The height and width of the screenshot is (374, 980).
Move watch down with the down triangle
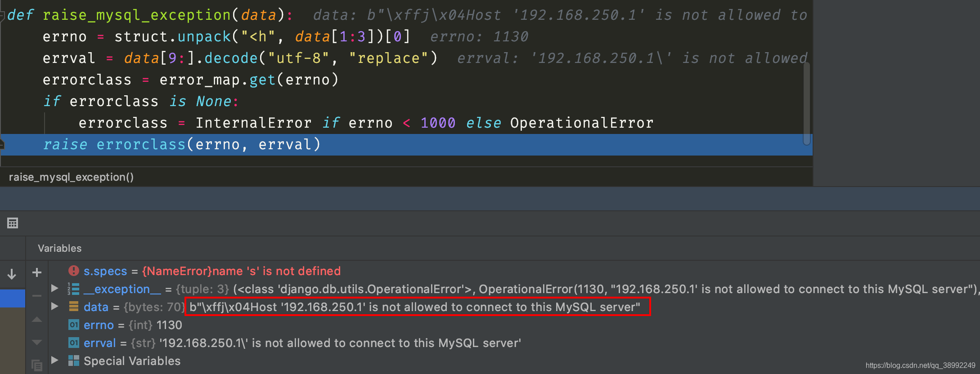[x=37, y=343]
